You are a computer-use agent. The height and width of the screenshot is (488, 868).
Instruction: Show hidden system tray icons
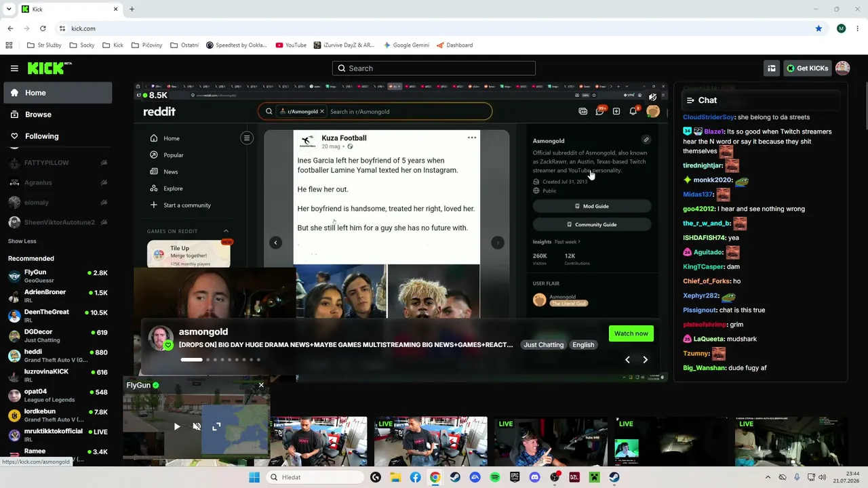click(x=768, y=477)
